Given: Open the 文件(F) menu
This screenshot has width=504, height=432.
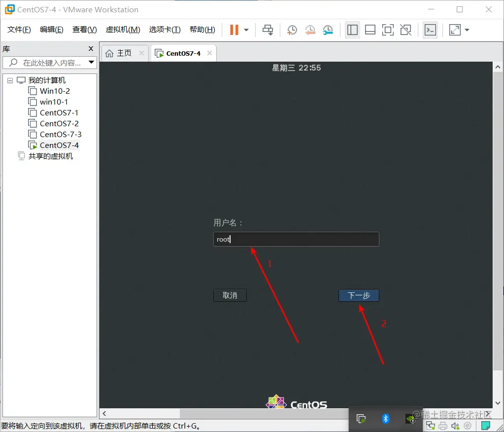Looking at the screenshot, I should click(x=19, y=30).
